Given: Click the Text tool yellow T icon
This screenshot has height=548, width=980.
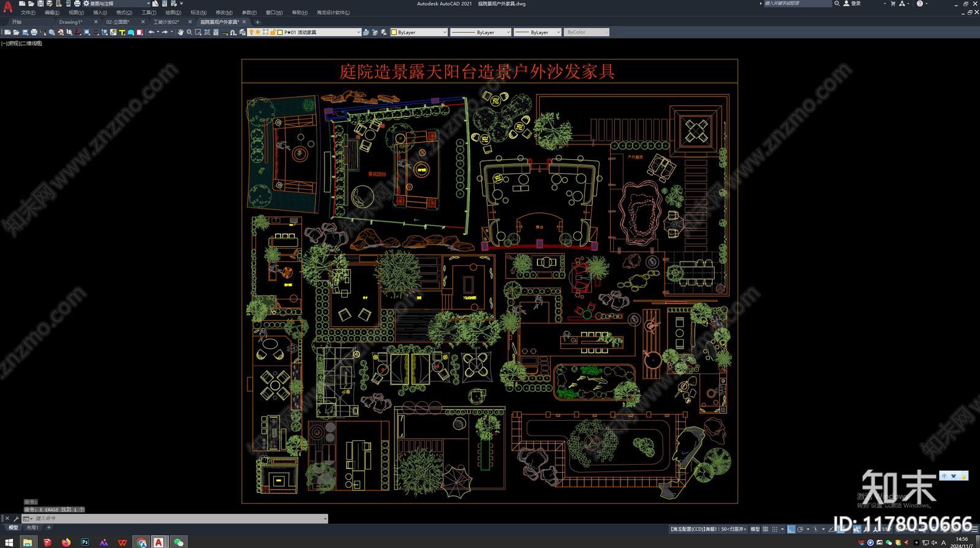Looking at the screenshot, I should (122, 32).
